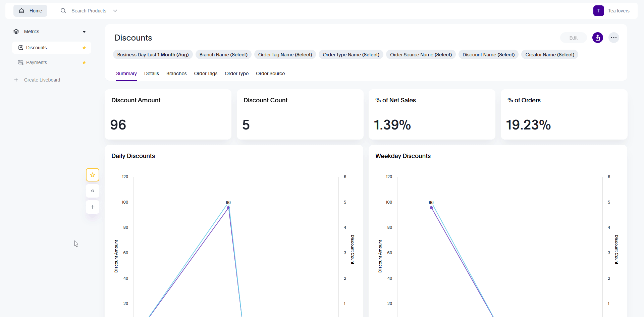
Task: Click the plus icon beside Create Liveboard
Action: [16, 80]
